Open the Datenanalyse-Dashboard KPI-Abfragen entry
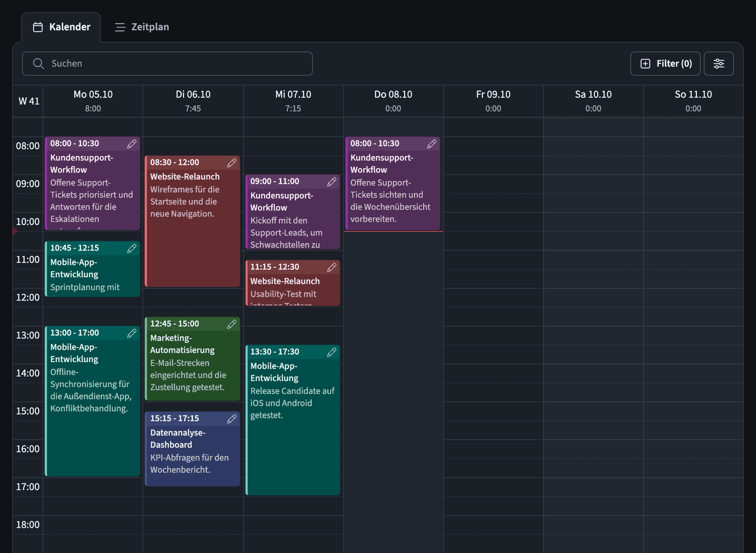The height and width of the screenshot is (553, 756). click(x=192, y=449)
